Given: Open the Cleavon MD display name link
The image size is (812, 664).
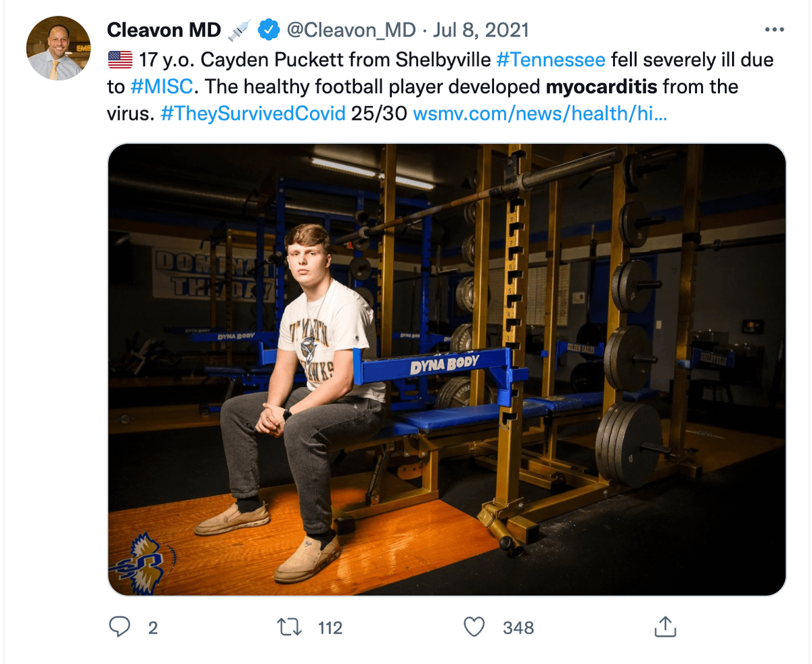Looking at the screenshot, I should (164, 30).
